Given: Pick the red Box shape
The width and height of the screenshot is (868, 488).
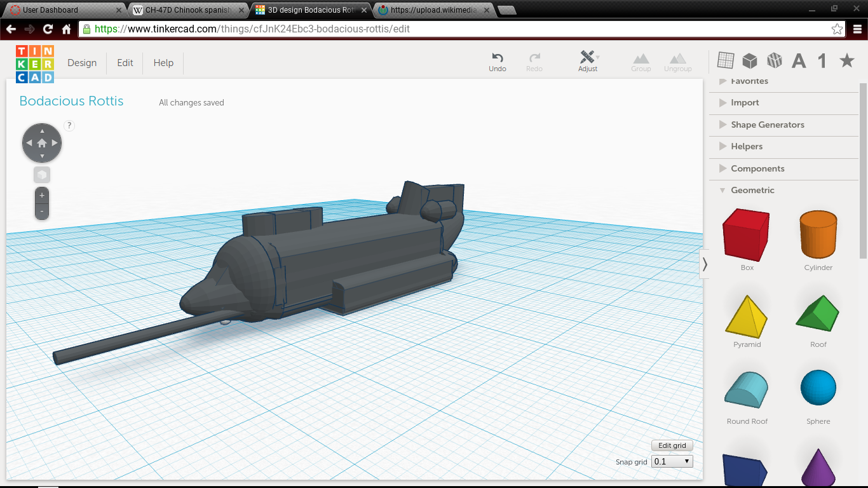Looking at the screenshot, I should [x=747, y=236].
